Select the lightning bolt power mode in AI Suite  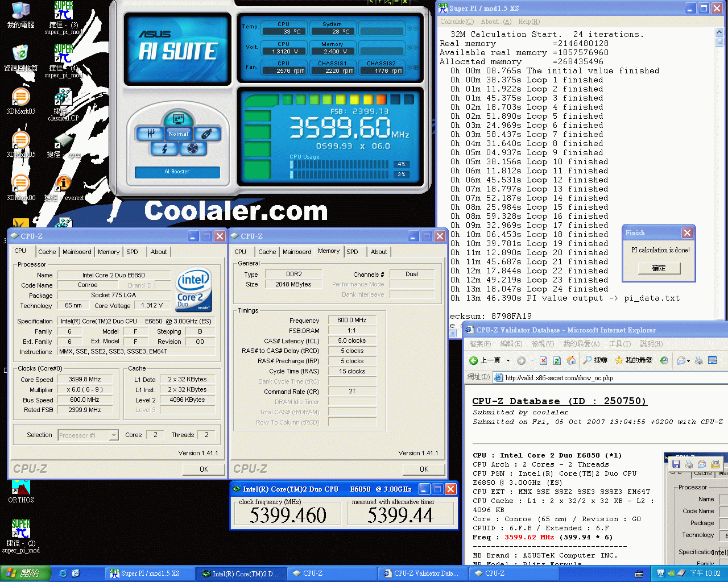(163, 149)
